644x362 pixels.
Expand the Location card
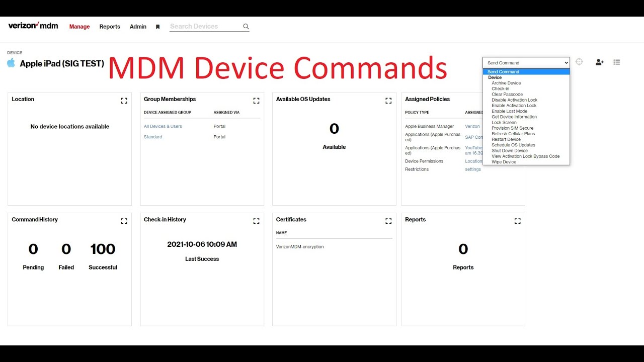tap(124, 101)
